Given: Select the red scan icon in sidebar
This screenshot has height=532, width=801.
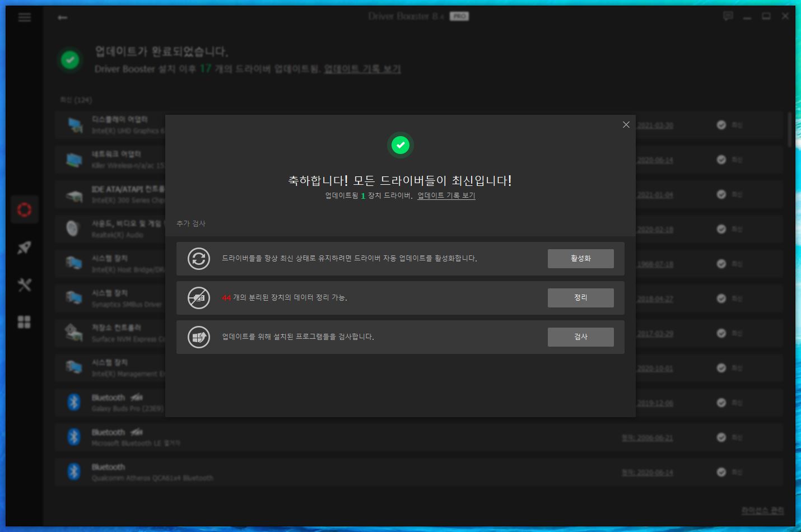Looking at the screenshot, I should 24,210.
